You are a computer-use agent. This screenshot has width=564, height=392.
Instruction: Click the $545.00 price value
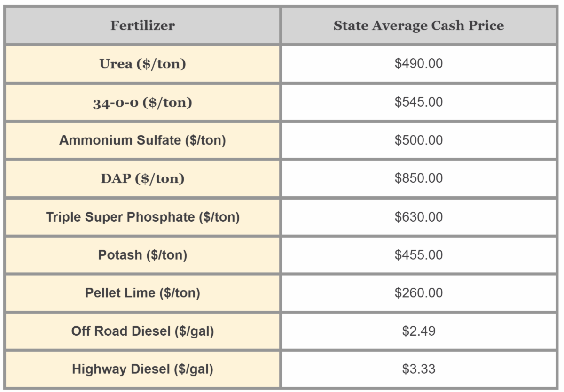[418, 102]
